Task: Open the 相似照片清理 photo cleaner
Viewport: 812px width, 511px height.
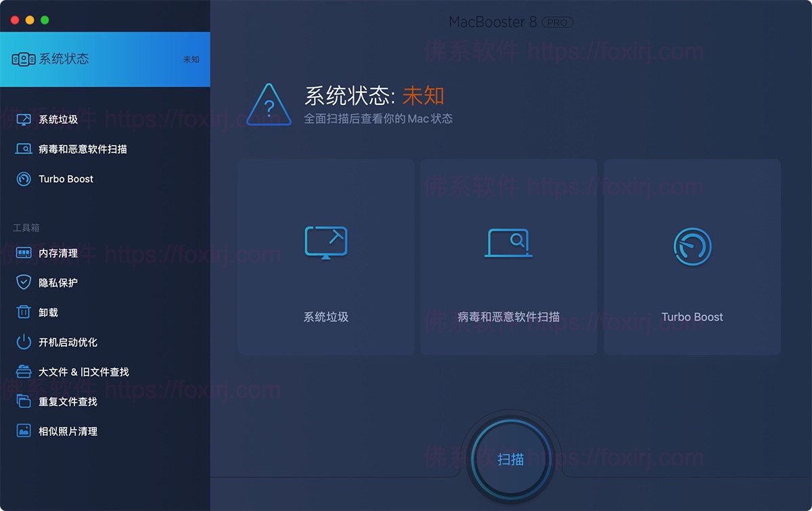Action: pyautogui.click(x=22, y=430)
